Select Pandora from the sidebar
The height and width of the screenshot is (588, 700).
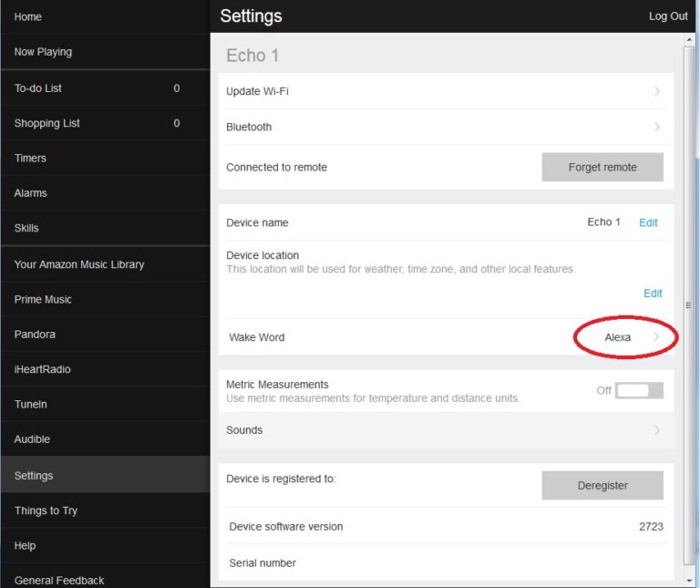(x=35, y=335)
